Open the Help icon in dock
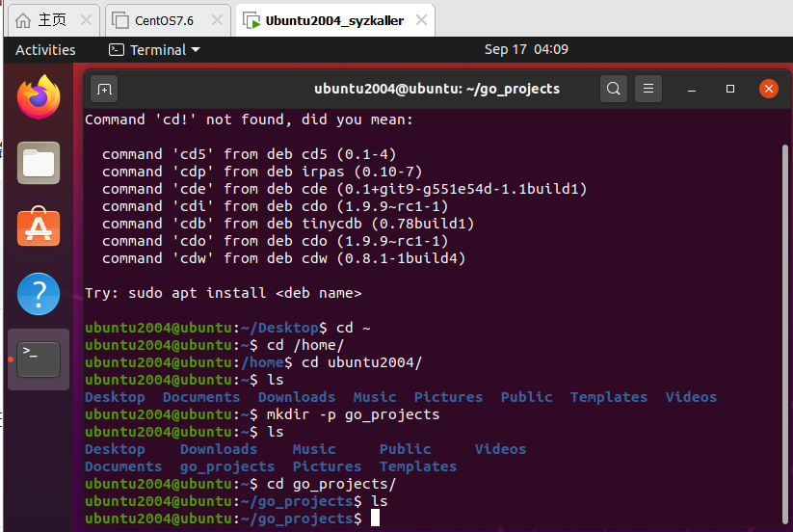This screenshot has width=793, height=532. coord(39,294)
